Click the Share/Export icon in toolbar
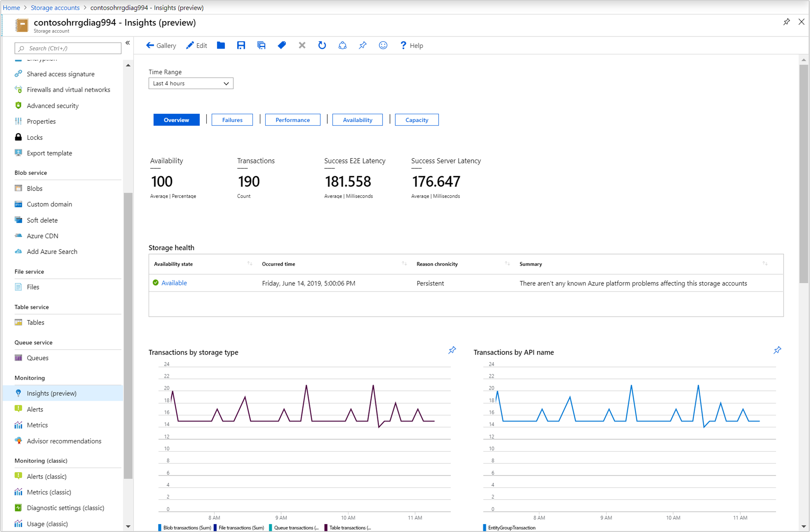 pyautogui.click(x=342, y=45)
